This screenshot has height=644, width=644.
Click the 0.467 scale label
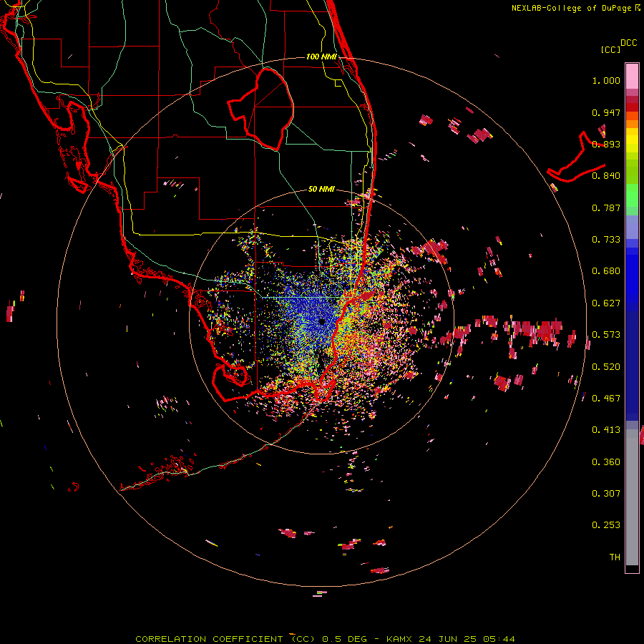[x=606, y=399]
